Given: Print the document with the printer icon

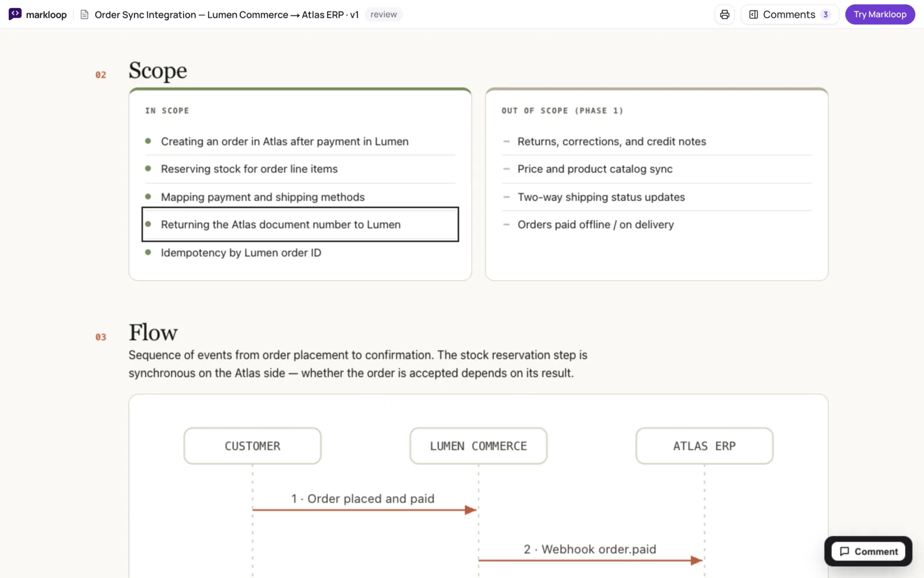Looking at the screenshot, I should click(724, 14).
